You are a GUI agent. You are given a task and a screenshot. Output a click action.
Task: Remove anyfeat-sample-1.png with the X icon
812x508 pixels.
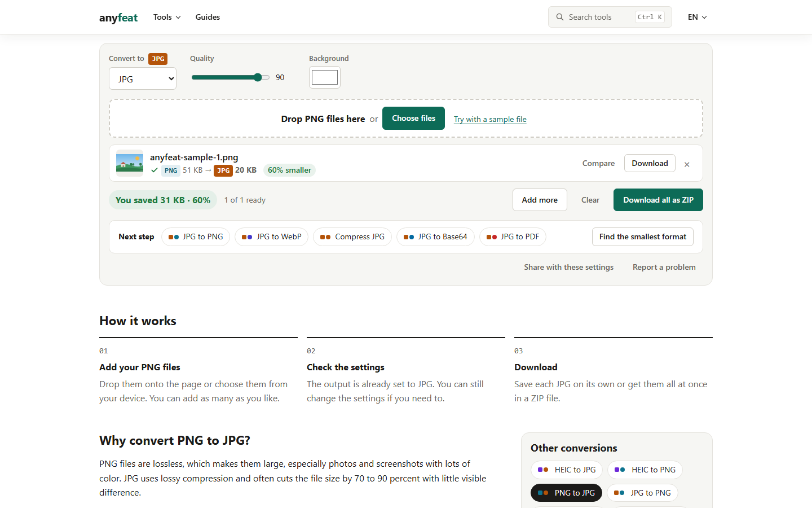687,164
